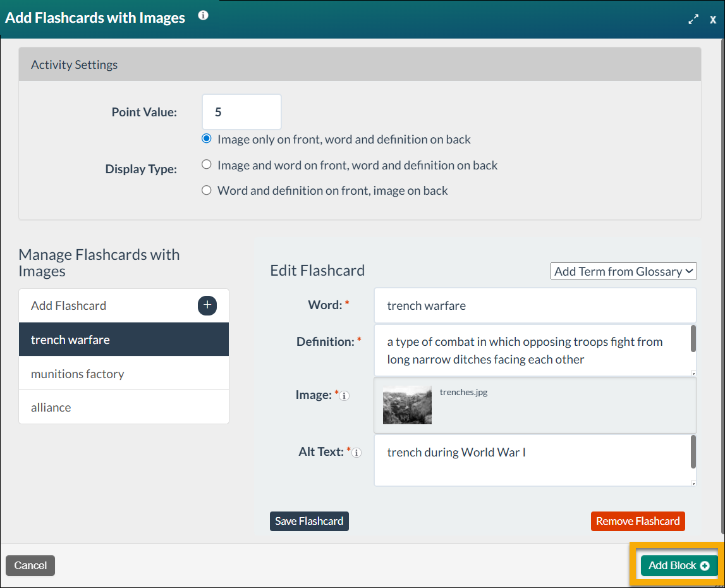
Task: Select 'Word and definition on front' display type
Action: [207, 190]
